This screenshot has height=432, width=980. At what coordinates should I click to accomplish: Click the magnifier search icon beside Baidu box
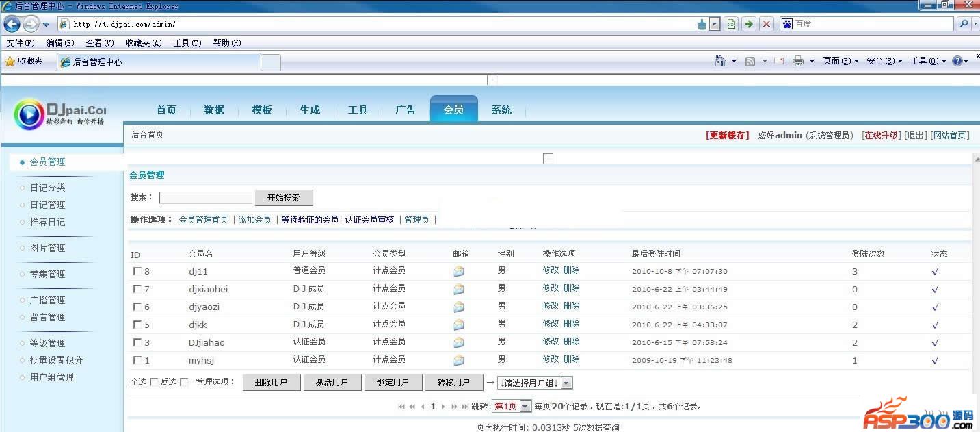tap(964, 24)
